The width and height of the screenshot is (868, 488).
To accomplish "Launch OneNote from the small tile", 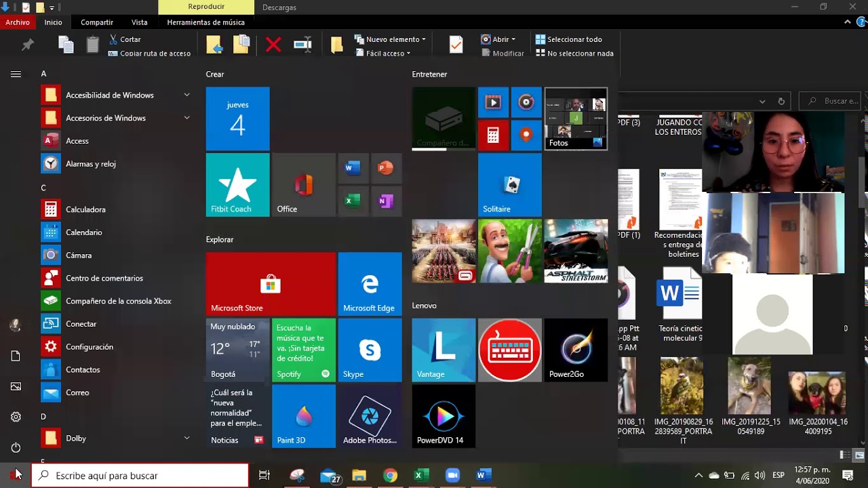I will pos(386,201).
